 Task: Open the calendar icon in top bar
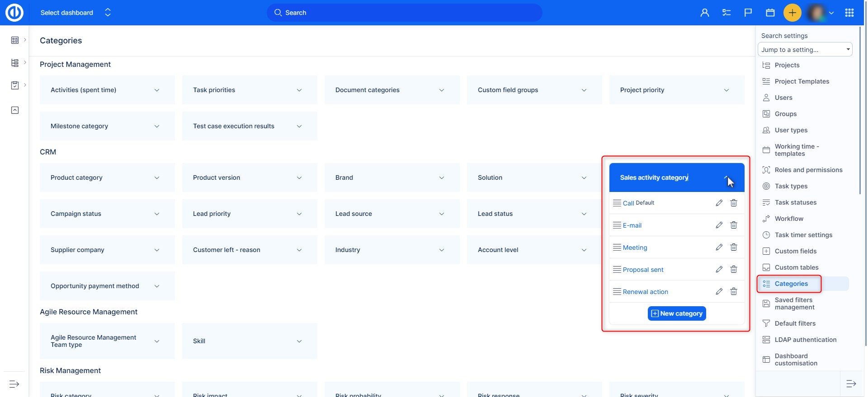click(770, 13)
